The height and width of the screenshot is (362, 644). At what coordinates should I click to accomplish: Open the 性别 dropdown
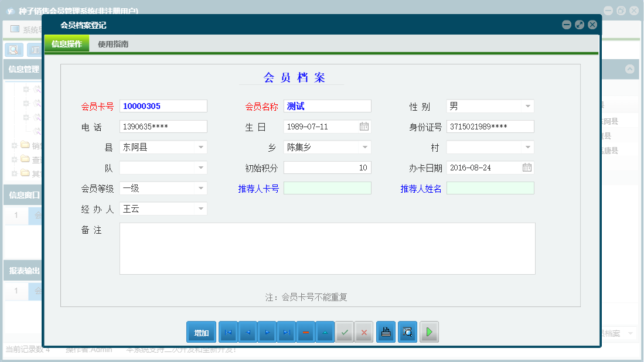click(529, 106)
